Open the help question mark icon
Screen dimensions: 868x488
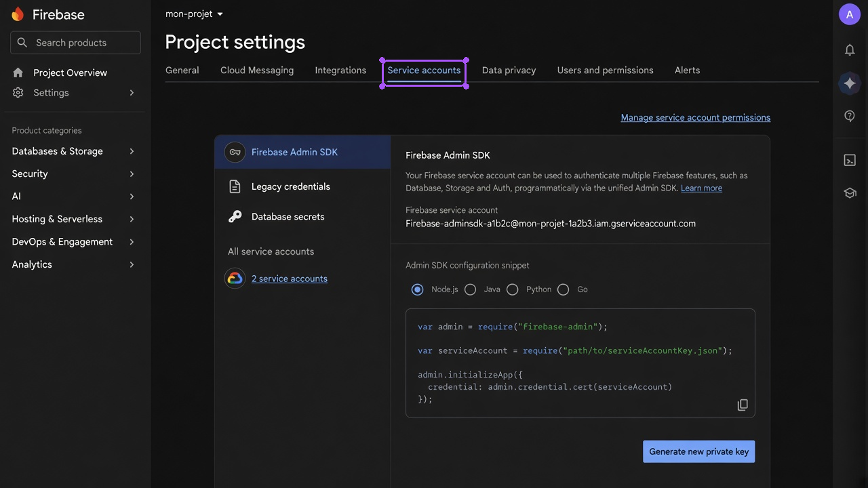tap(850, 117)
